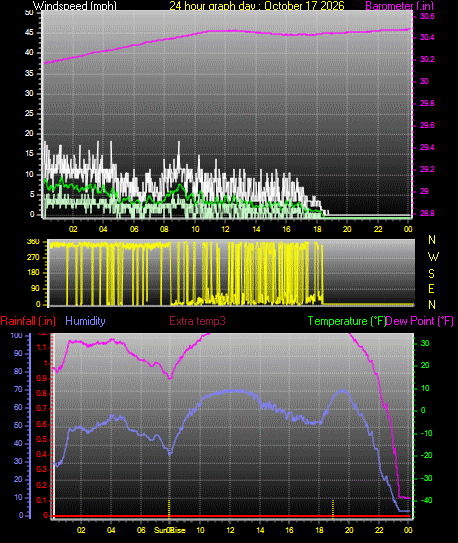Click the 0.1 value on the rainfall axis

click(42, 500)
